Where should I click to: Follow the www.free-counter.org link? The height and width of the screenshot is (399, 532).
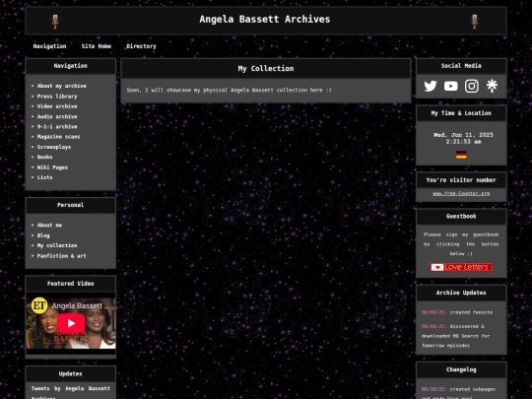click(461, 193)
